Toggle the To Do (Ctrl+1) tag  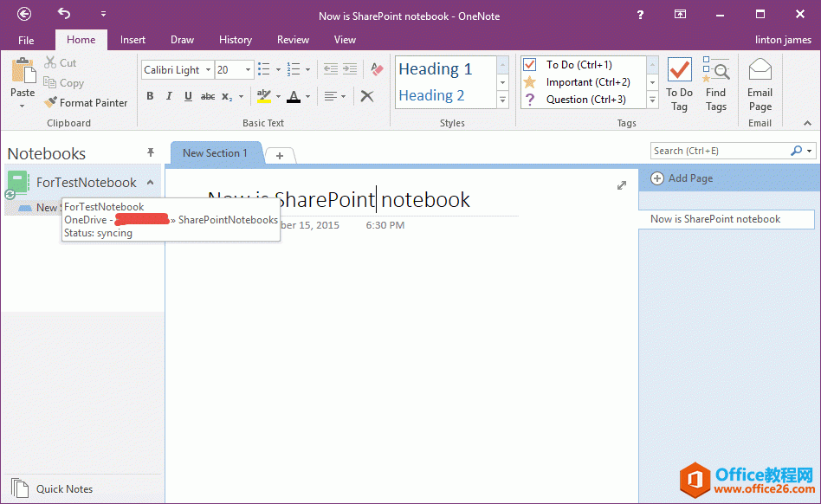click(x=579, y=65)
